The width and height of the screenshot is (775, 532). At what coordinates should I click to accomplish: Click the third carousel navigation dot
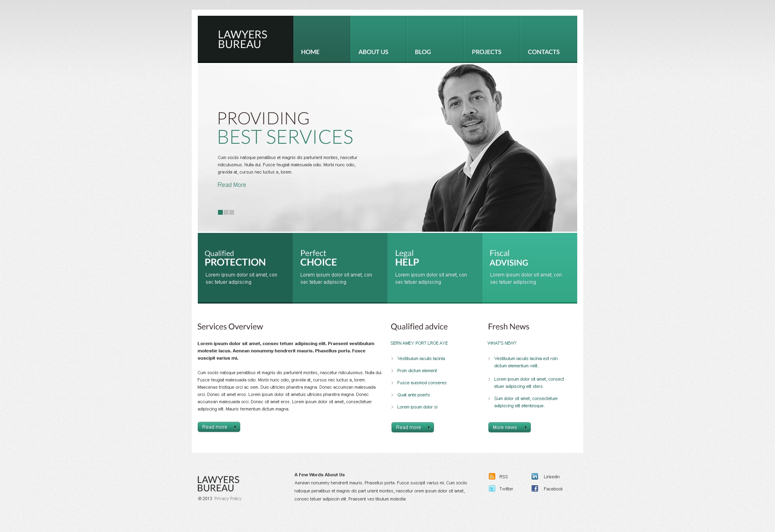pyautogui.click(x=232, y=213)
